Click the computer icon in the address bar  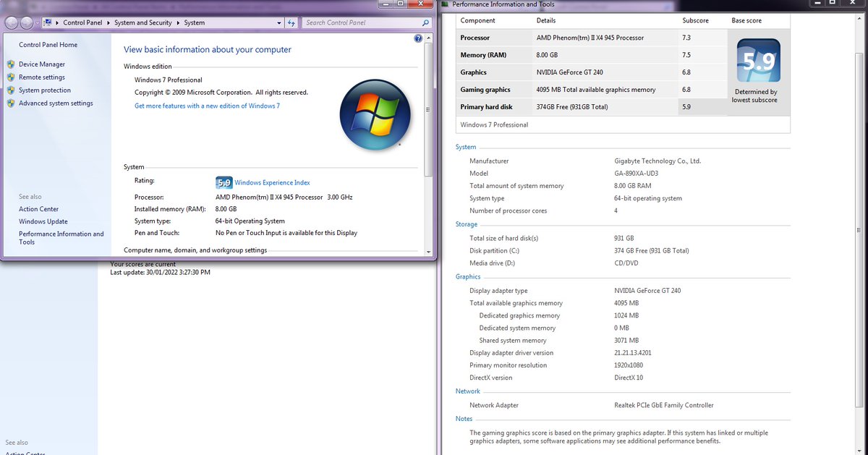pos(48,22)
